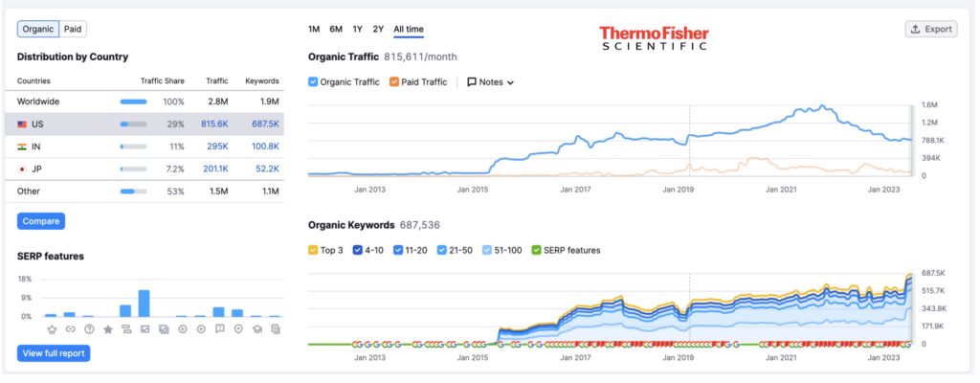
Task: Toggle the 21-50 positions checkbox
Action: coord(442,250)
